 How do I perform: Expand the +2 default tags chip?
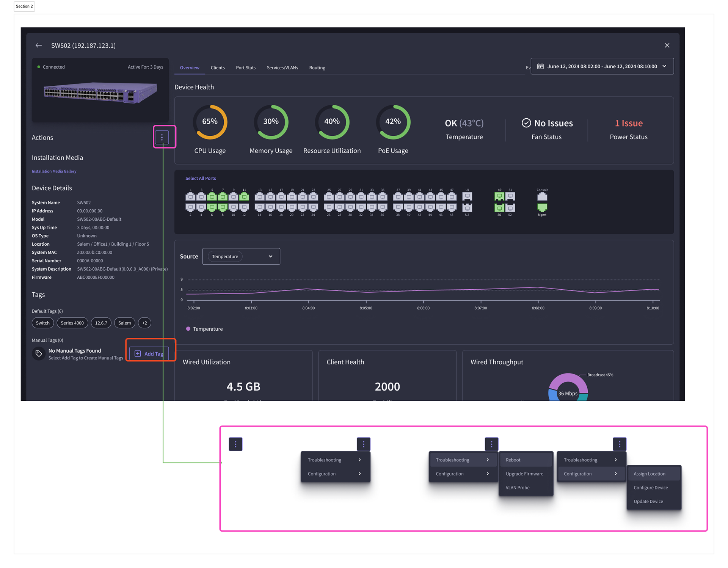144,323
